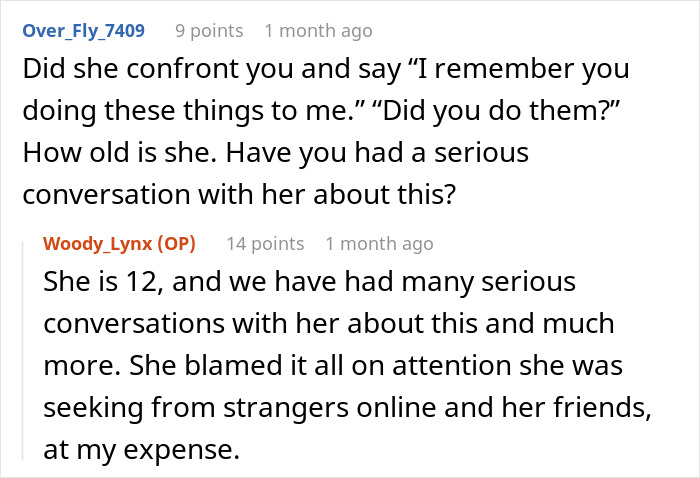Viewport: 700px width, 478px height.
Task: Click the "9 points" score
Action: [209, 31]
